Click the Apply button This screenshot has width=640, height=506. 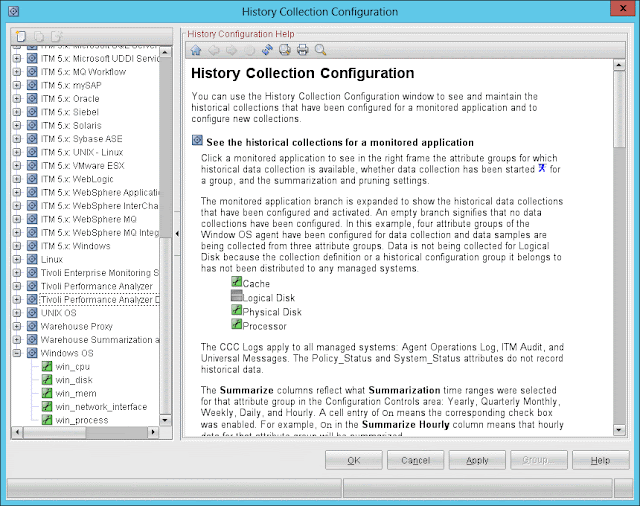pos(477,460)
